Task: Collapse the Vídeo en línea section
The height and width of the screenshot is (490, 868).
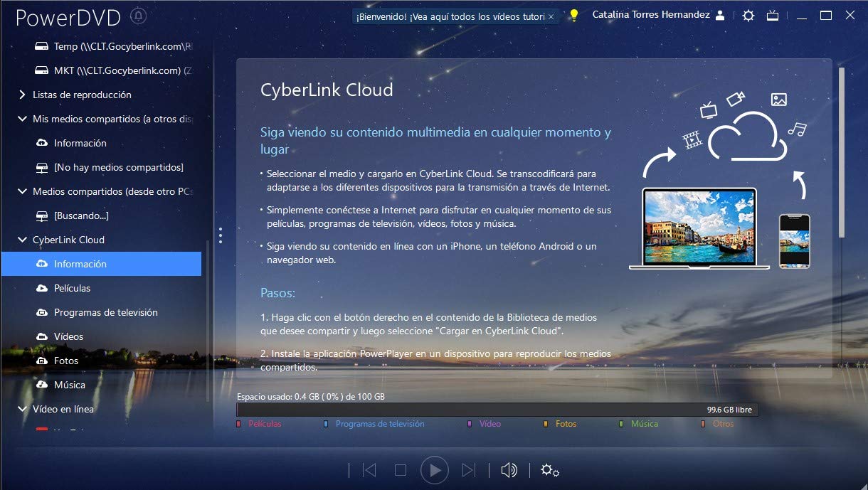Action: tap(22, 409)
